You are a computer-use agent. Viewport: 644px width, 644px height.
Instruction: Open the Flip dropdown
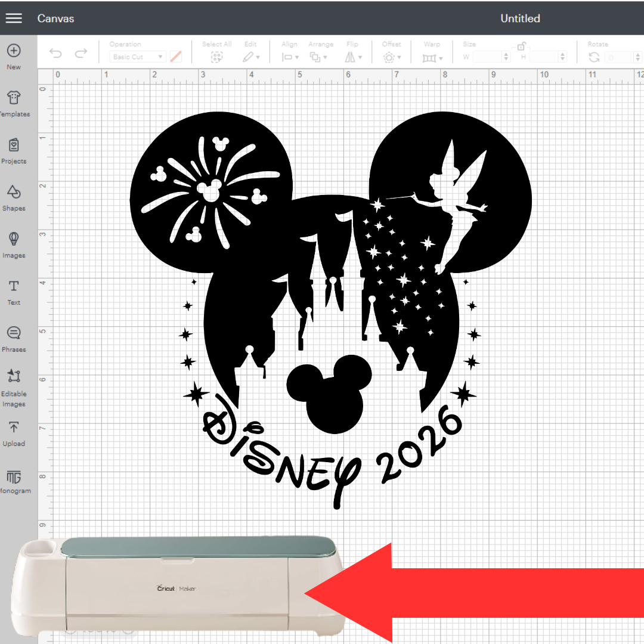(353, 57)
